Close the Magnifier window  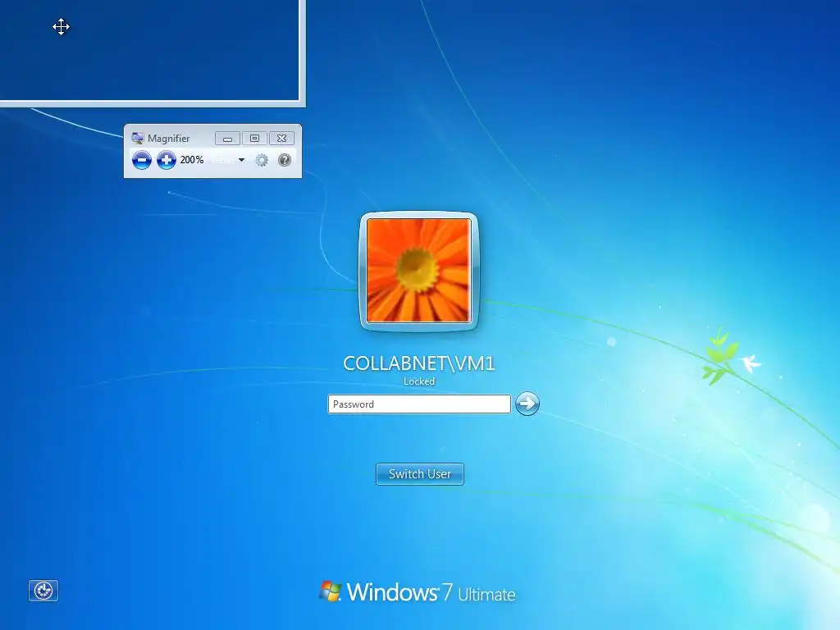(282, 139)
